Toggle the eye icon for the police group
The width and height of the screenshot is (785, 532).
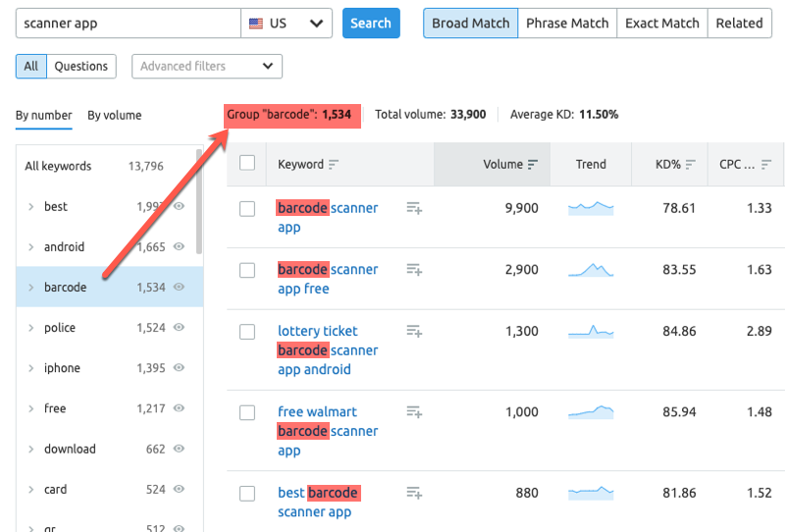[180, 328]
